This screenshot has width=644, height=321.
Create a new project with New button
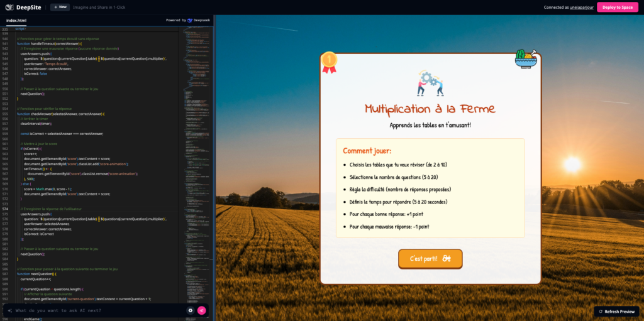60,7
